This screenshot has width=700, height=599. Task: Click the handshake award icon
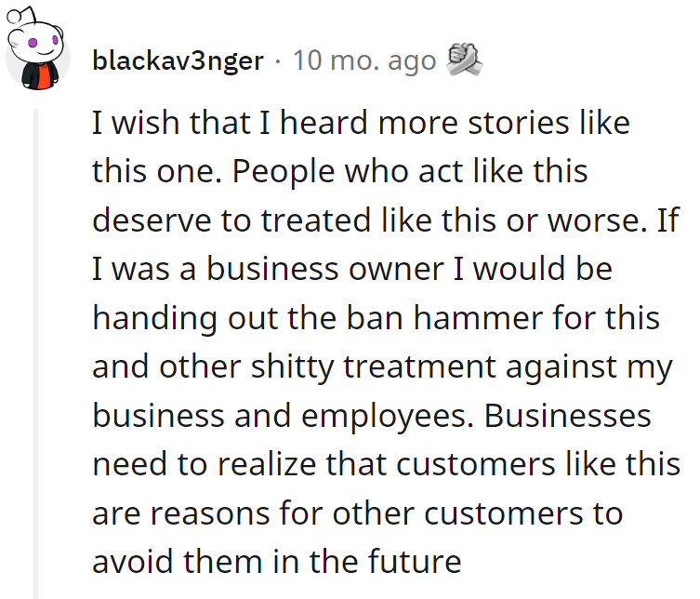(464, 60)
